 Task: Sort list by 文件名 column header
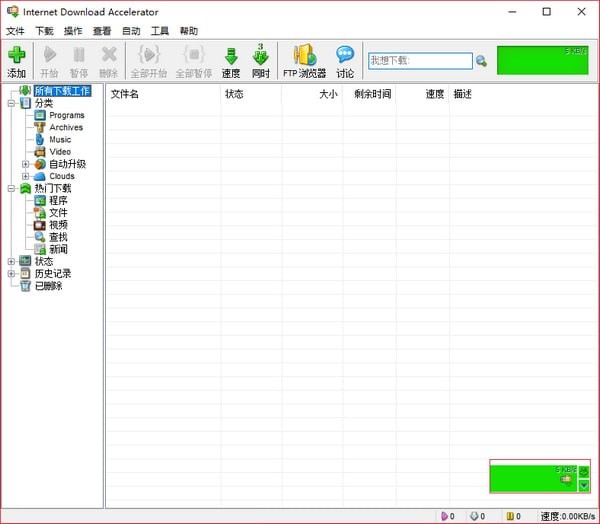click(x=125, y=95)
